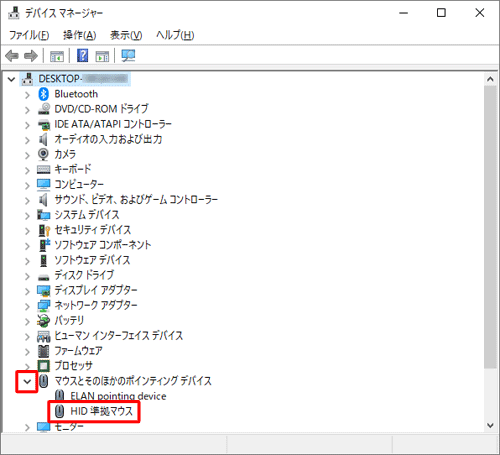Select the DESKTOP computer root label

(x=83, y=79)
